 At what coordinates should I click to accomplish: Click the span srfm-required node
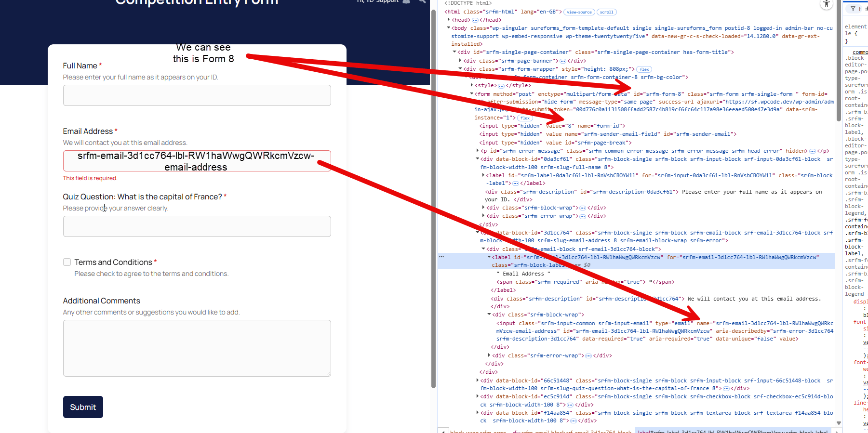585,282
